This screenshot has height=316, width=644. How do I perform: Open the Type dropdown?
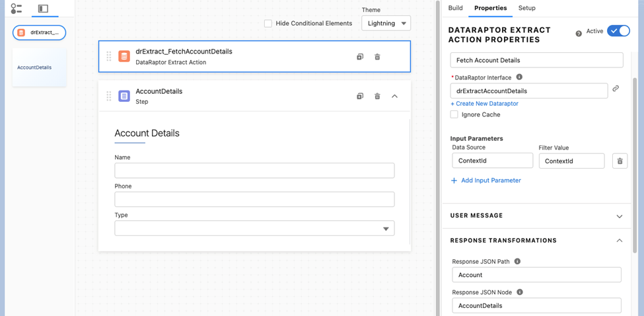click(x=255, y=228)
